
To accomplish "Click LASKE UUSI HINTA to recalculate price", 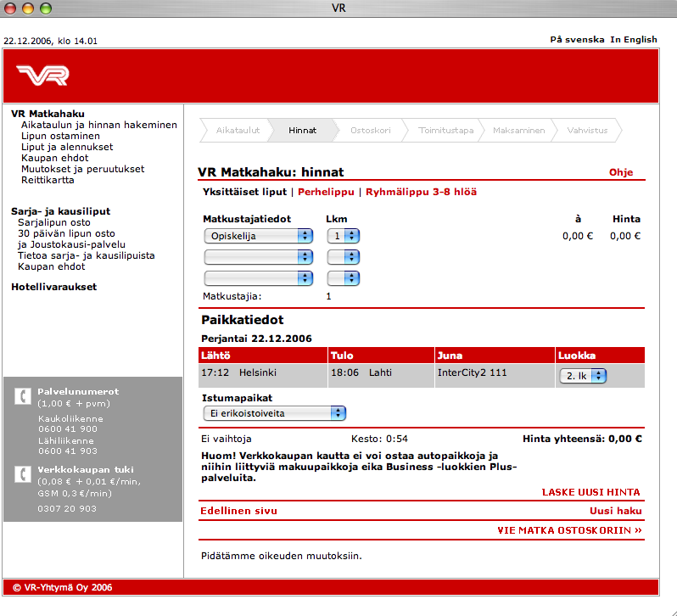I will click(590, 492).
